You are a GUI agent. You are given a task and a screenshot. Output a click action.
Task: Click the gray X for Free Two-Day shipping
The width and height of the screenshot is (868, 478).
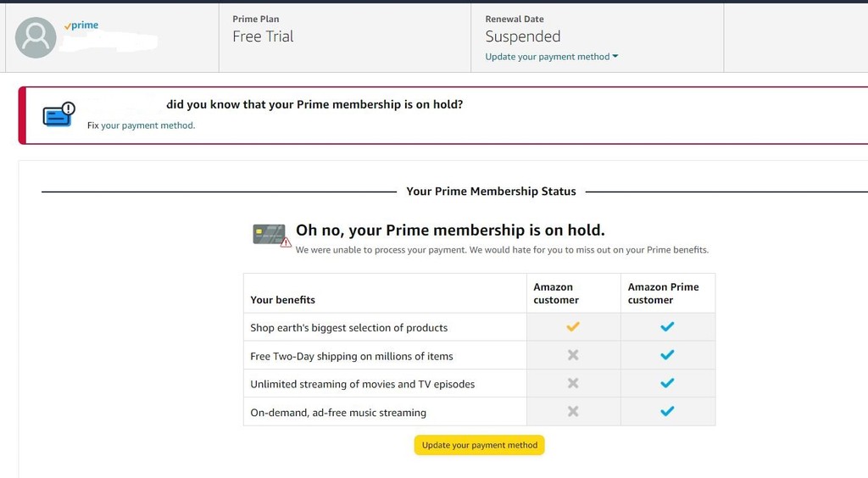(x=573, y=355)
